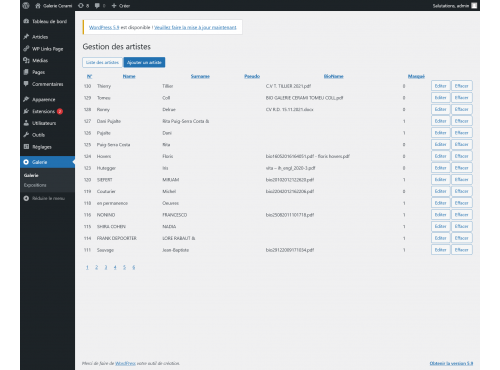Edit artist 111 Sauvage Jean-Baptiste
Screen dimensions: 500x370
pos(441,250)
